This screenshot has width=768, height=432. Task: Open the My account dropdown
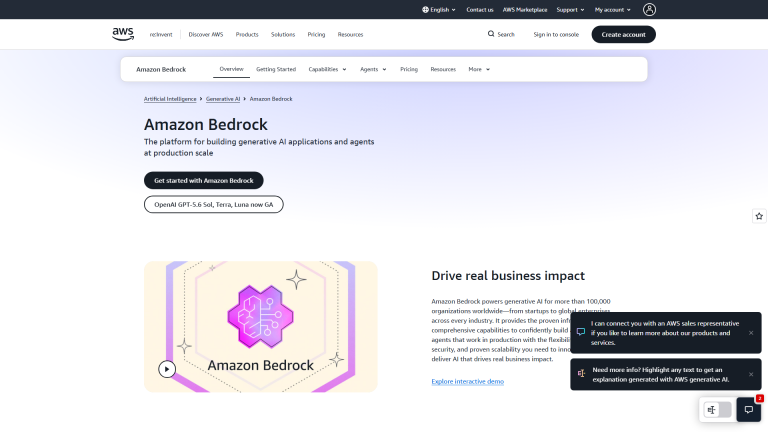click(613, 9)
